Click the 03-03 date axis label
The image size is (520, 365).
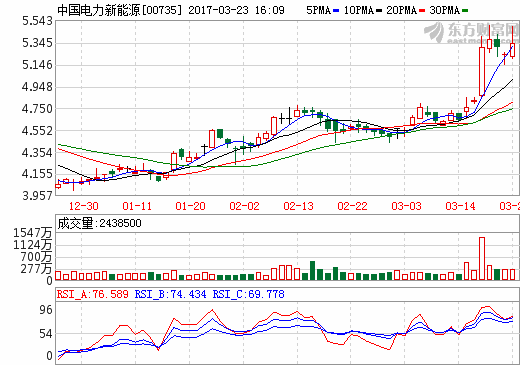point(406,206)
